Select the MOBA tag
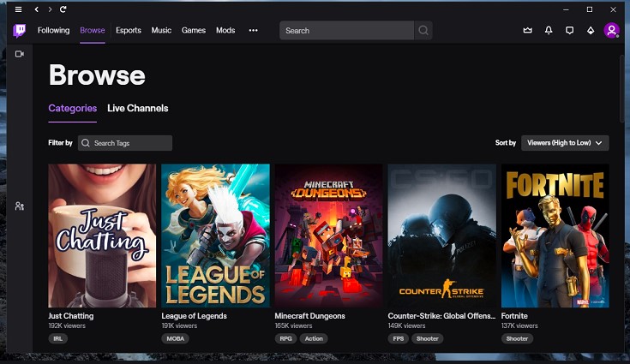Image resolution: width=630 pixels, height=364 pixels. tap(175, 338)
